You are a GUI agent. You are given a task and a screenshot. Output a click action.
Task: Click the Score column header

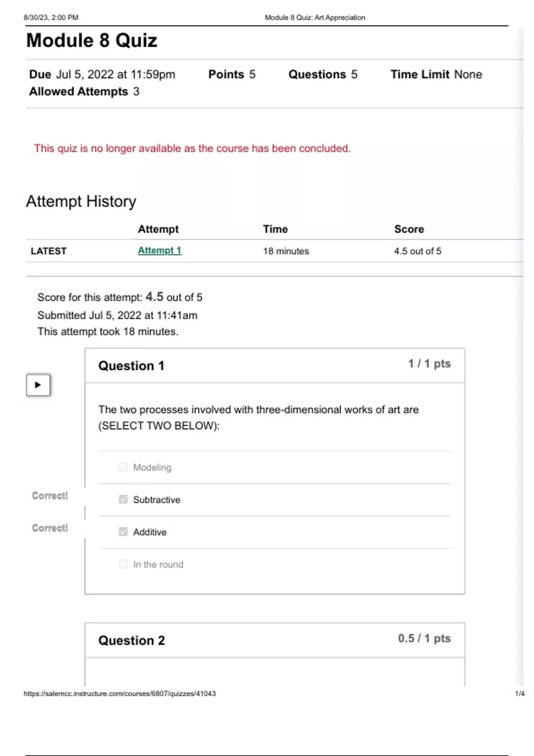pyautogui.click(x=409, y=229)
